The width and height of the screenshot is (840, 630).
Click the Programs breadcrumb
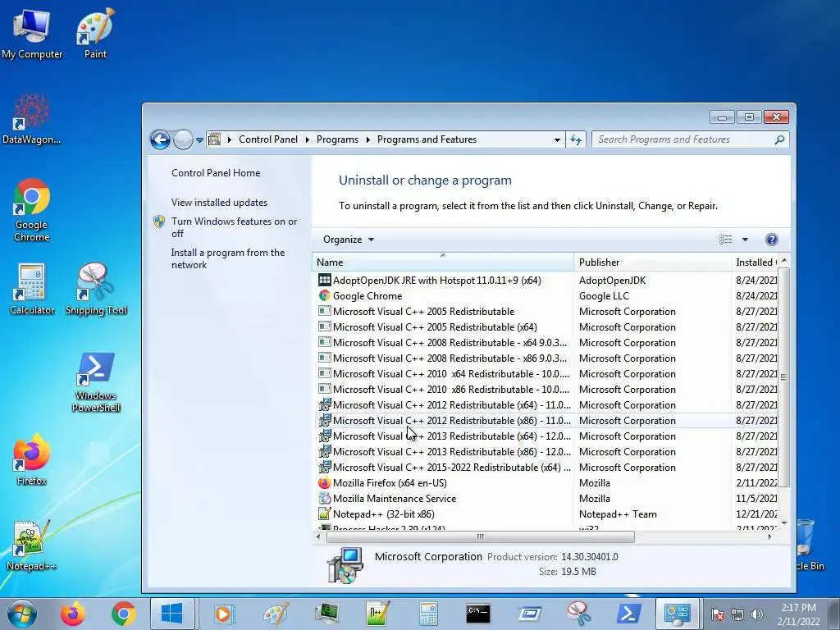(337, 139)
